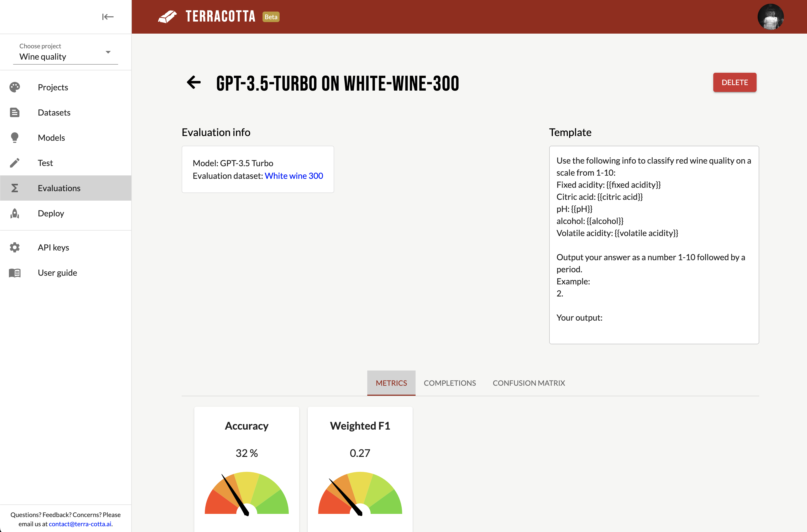The height and width of the screenshot is (532, 807).
Task: Click the 'Evaluation info' heading
Action: coord(216,132)
